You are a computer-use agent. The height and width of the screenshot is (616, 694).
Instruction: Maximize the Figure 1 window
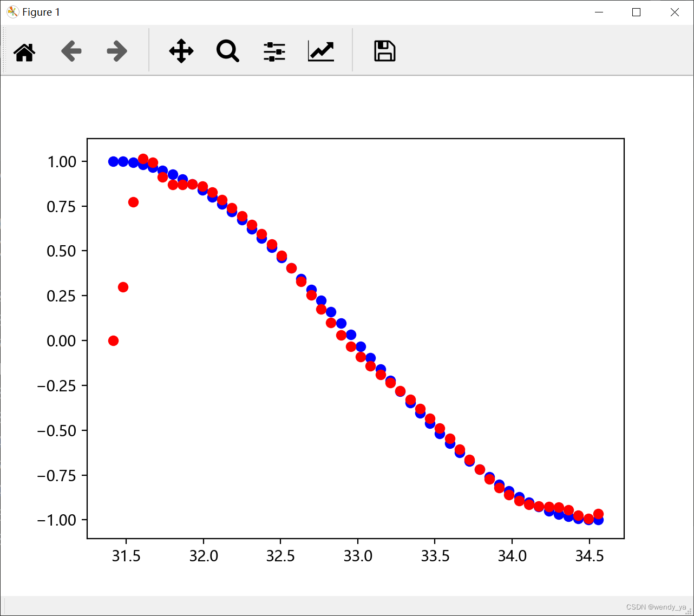(x=636, y=12)
